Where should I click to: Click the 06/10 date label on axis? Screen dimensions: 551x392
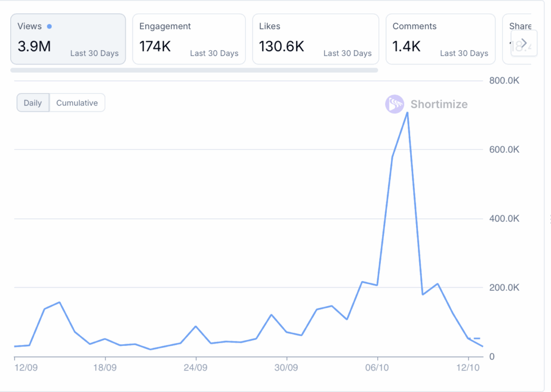[x=378, y=368]
